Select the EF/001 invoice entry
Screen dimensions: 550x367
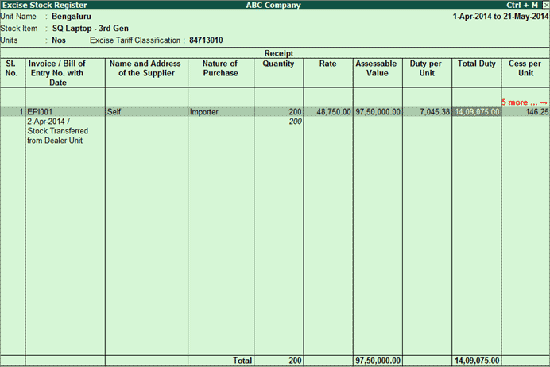[x=40, y=112]
